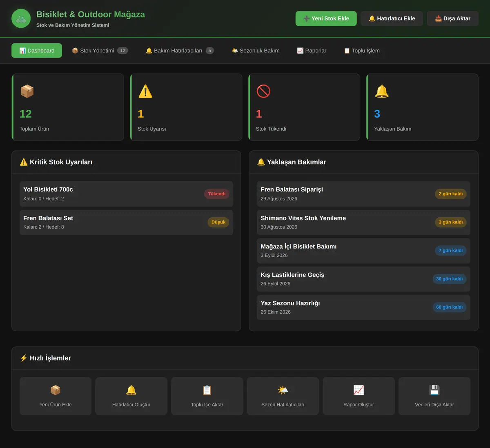490x448 pixels.
Task: Click the bell icon in Hatırlatıcı Oluştur tile
Action: tap(131, 390)
